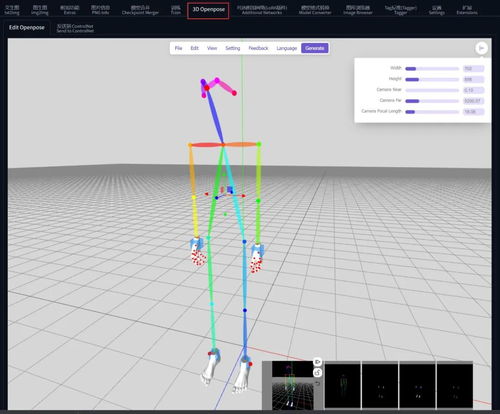Open the File menu

(178, 48)
